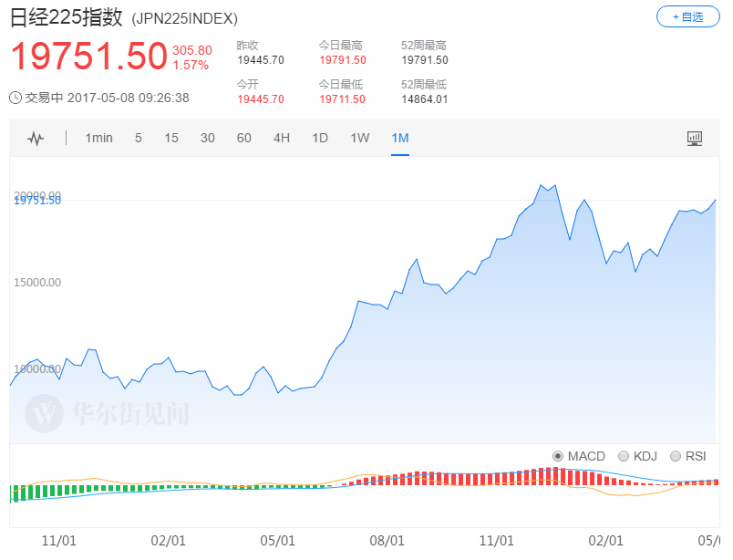733x560 pixels.
Task: Click the 日经225指数 index title
Action: 67,17
